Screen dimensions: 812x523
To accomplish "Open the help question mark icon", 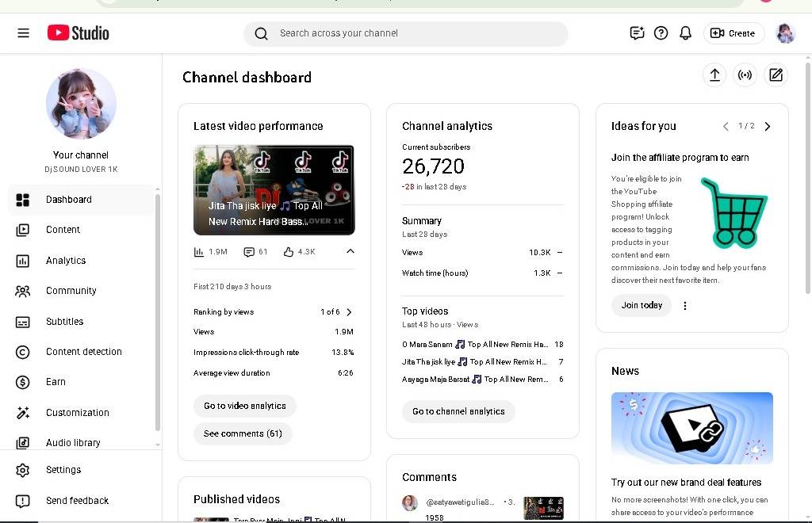I will point(661,33).
